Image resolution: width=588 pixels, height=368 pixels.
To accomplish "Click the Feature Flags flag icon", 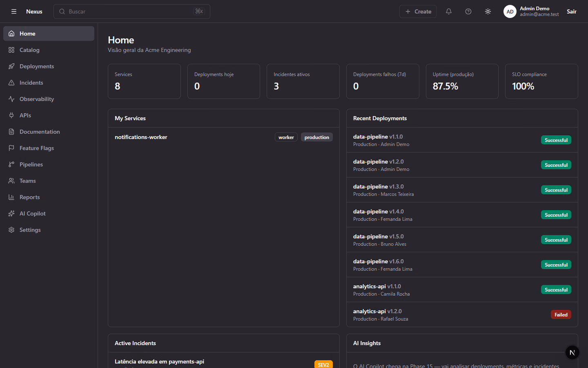I will tap(11, 148).
